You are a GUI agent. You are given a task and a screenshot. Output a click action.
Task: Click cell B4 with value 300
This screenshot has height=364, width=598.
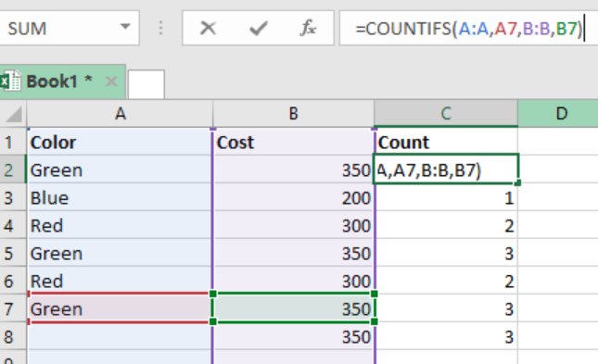tap(294, 226)
